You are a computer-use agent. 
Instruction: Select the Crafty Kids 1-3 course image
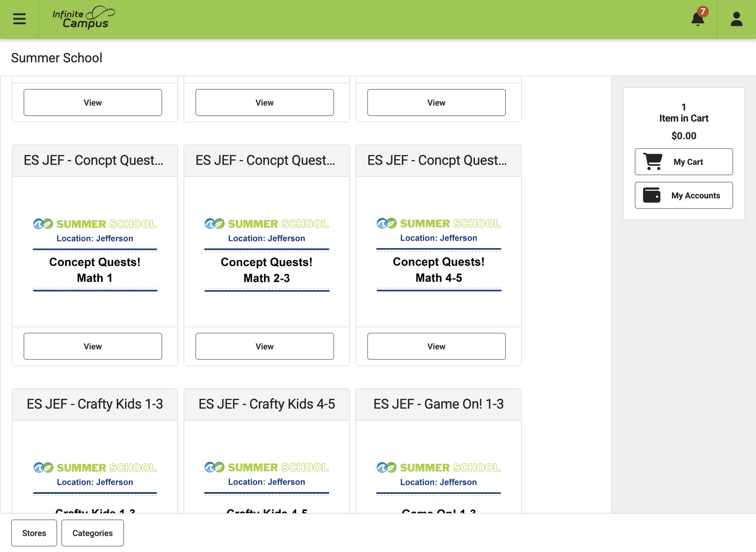[95, 487]
